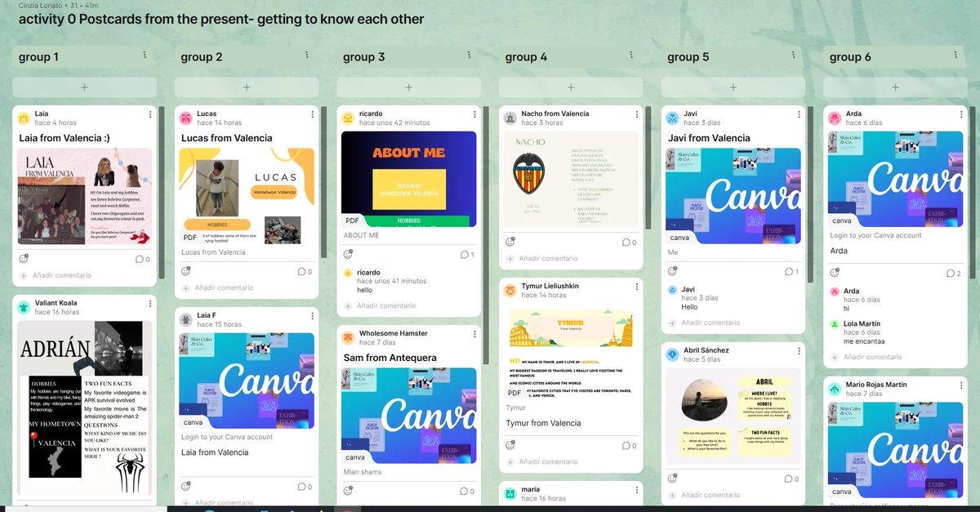
Task: Add comment on Tymur from Valencia post
Action: [x=548, y=461]
